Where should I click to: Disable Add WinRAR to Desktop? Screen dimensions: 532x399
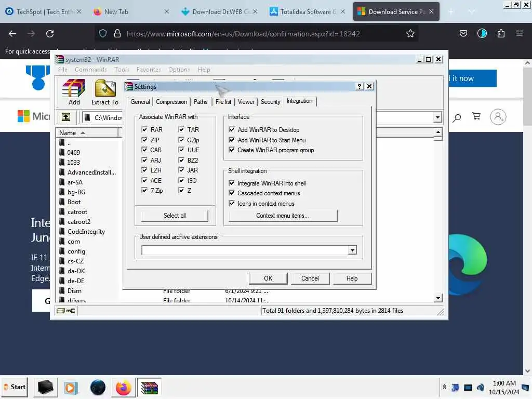click(232, 129)
